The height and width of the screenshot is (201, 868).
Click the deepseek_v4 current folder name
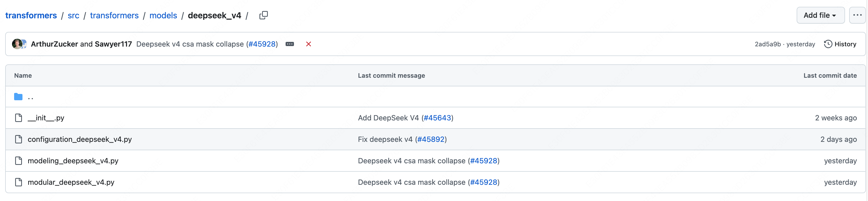point(214,15)
